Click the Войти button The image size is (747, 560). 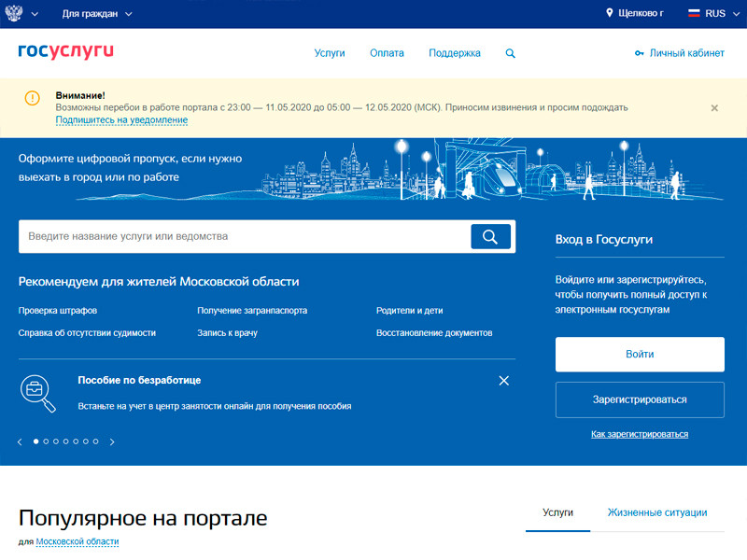tap(640, 355)
